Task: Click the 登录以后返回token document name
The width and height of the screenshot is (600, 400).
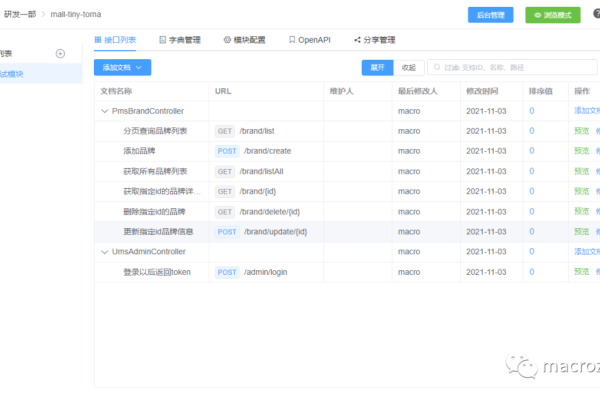Action: click(x=157, y=272)
